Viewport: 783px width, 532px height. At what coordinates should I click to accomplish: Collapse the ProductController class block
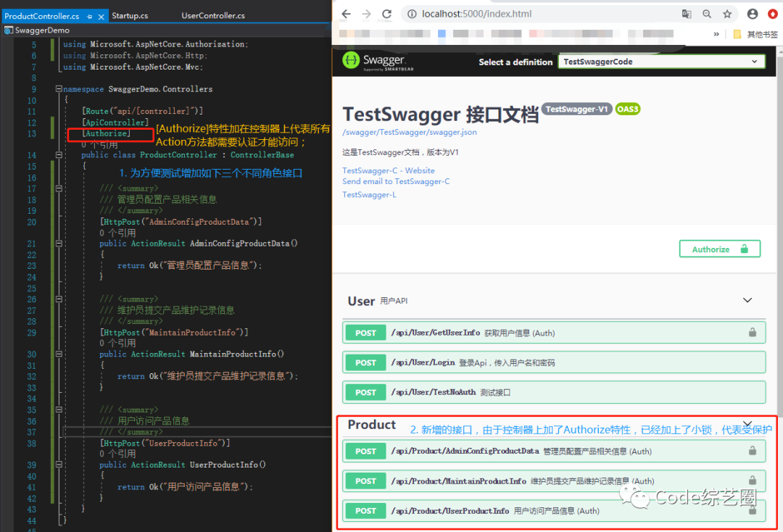(59, 154)
